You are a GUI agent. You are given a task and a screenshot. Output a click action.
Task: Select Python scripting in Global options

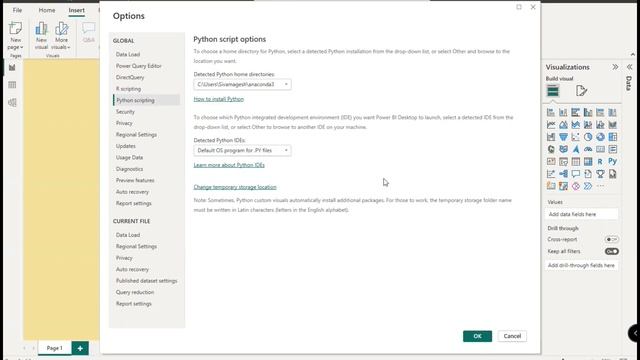tap(147, 100)
